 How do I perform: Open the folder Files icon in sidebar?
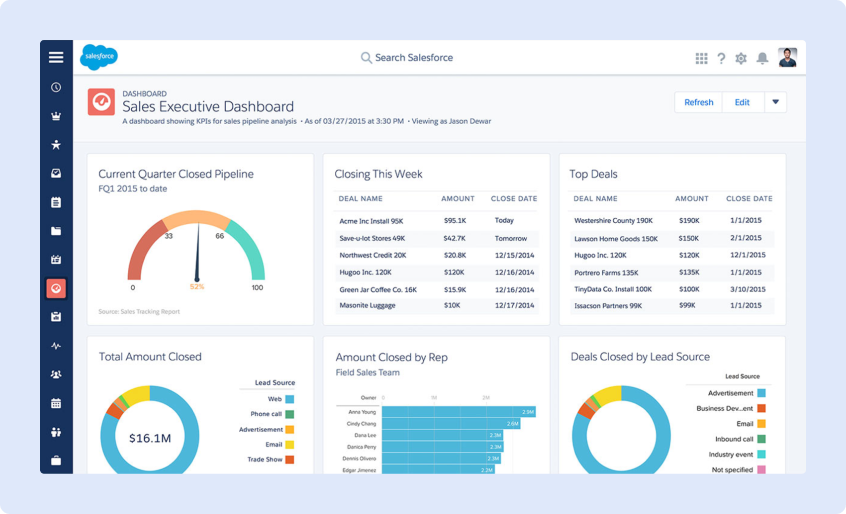point(56,231)
